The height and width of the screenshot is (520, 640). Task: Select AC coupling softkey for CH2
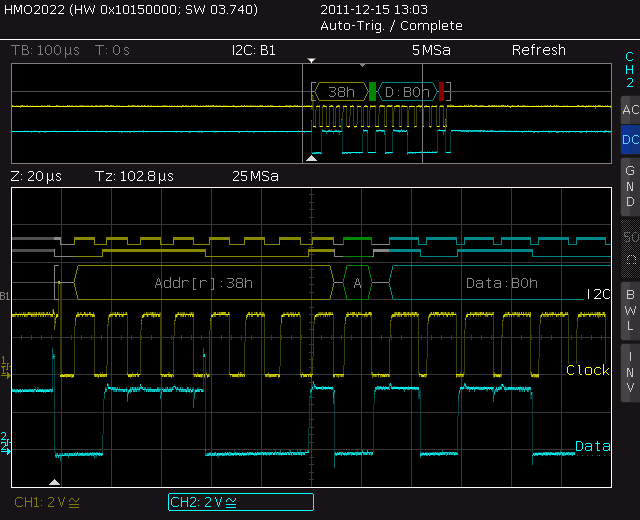coord(631,110)
